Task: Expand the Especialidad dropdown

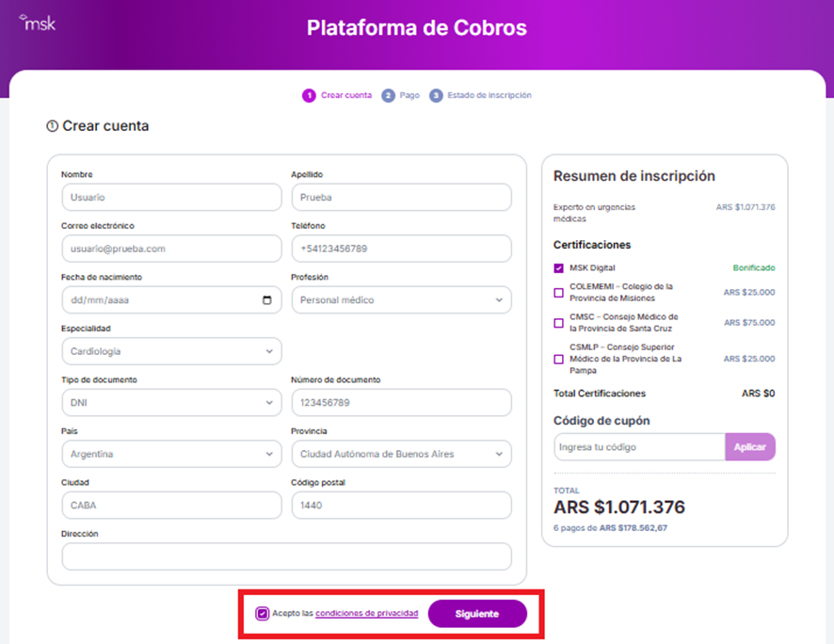Action: (x=172, y=351)
